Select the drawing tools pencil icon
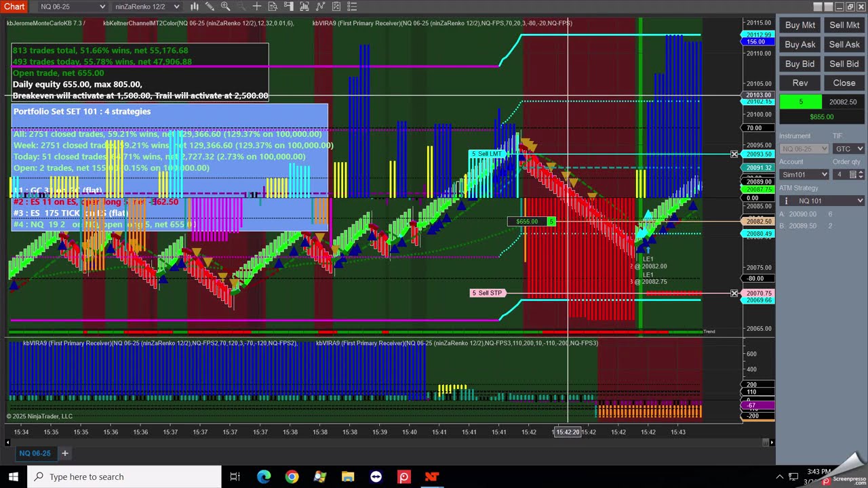The image size is (868, 488). click(x=210, y=7)
